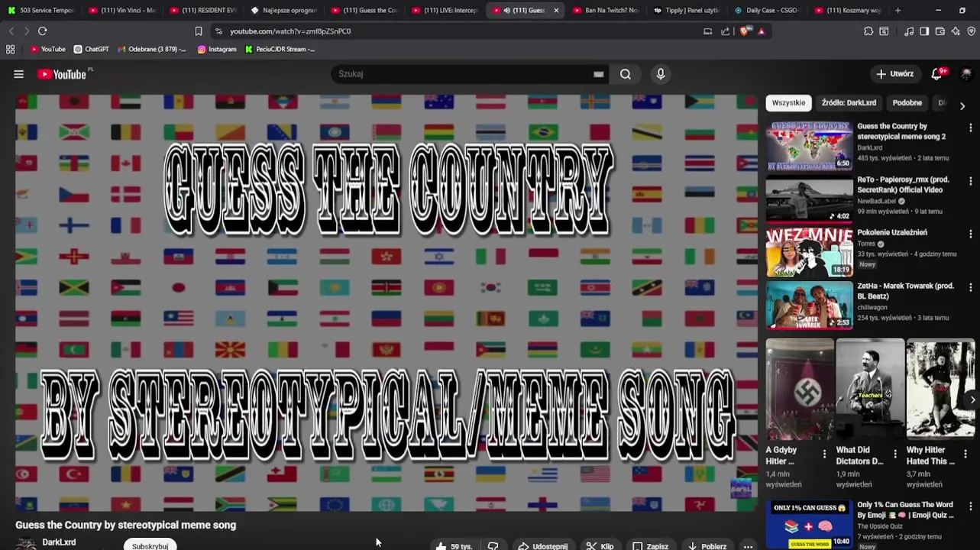Switch to the Najlepsze oprogramowanie tab
This screenshot has height=550, width=980.
click(x=284, y=11)
